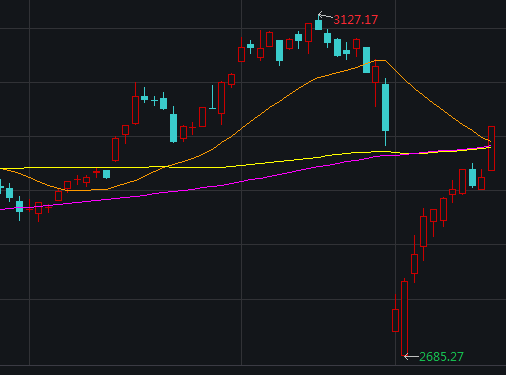The image size is (506, 375).
Task: Click where the orange line crosses above the yellow line
Action: point(167,166)
